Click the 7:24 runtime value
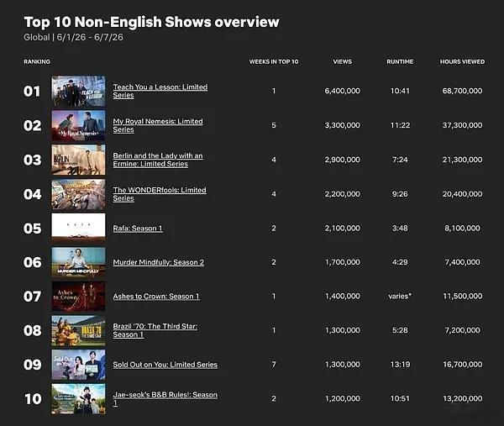Screen dimensions: 504x426 click(400, 160)
